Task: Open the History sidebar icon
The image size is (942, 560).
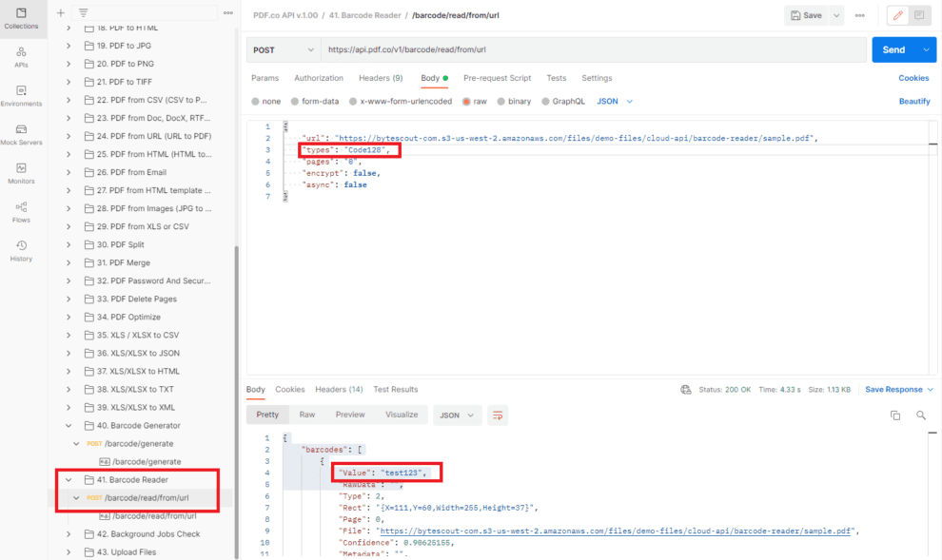Action: (x=21, y=251)
